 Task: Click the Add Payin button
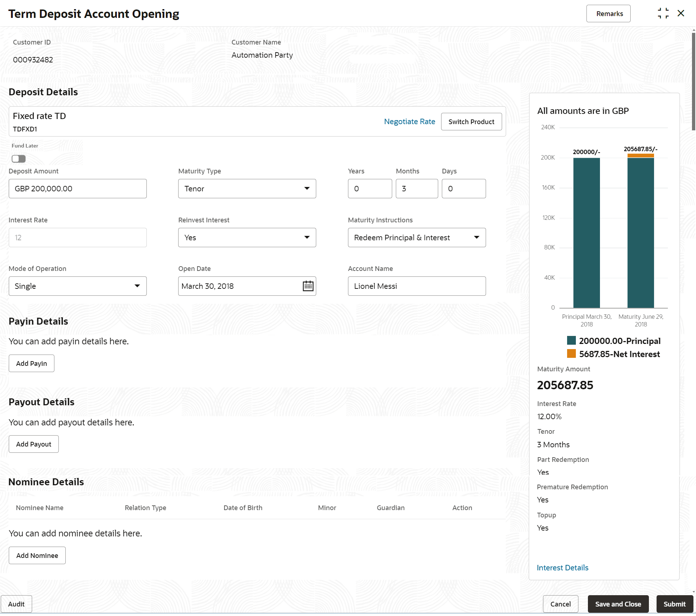pos(31,363)
